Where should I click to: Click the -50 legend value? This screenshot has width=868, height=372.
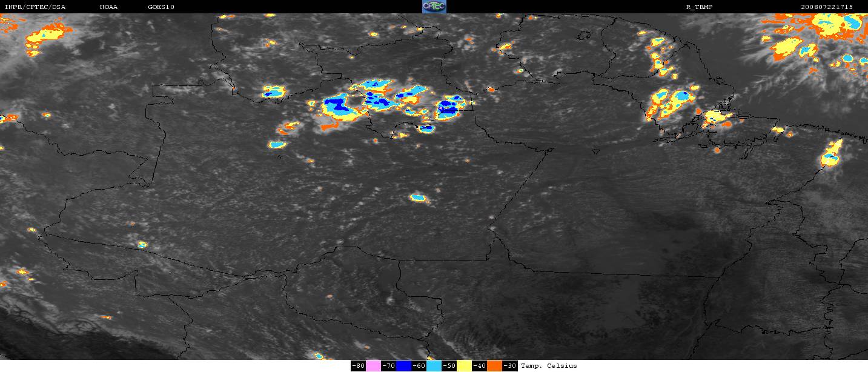[449, 366]
